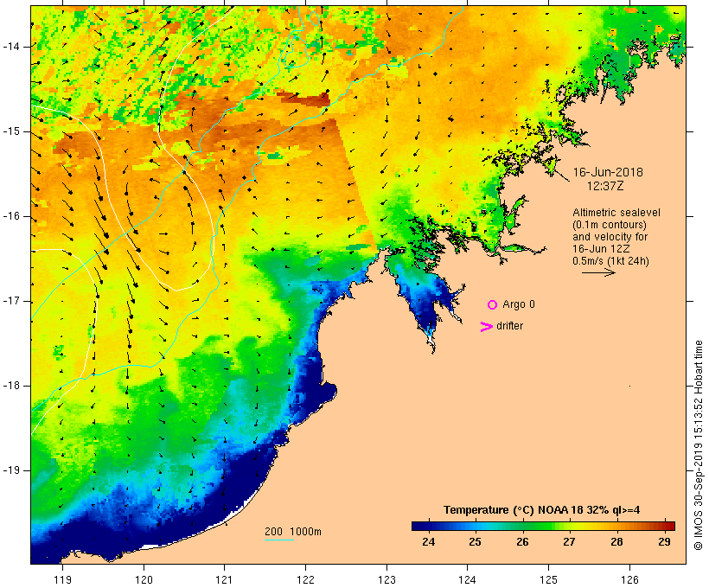
Task: Click the 'Temperature (°C) NOAA 18 32% ql>=4' title
Action: pyautogui.click(x=542, y=510)
